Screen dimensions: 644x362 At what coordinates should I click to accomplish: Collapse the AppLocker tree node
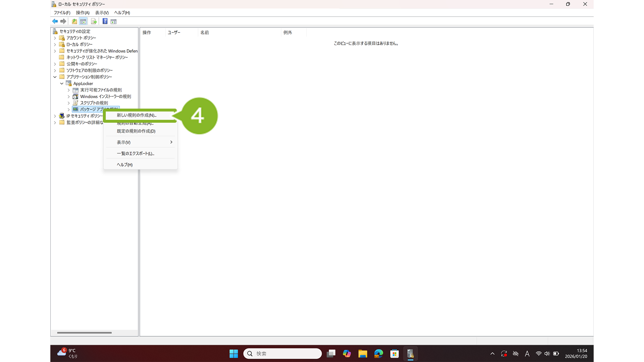62,84
